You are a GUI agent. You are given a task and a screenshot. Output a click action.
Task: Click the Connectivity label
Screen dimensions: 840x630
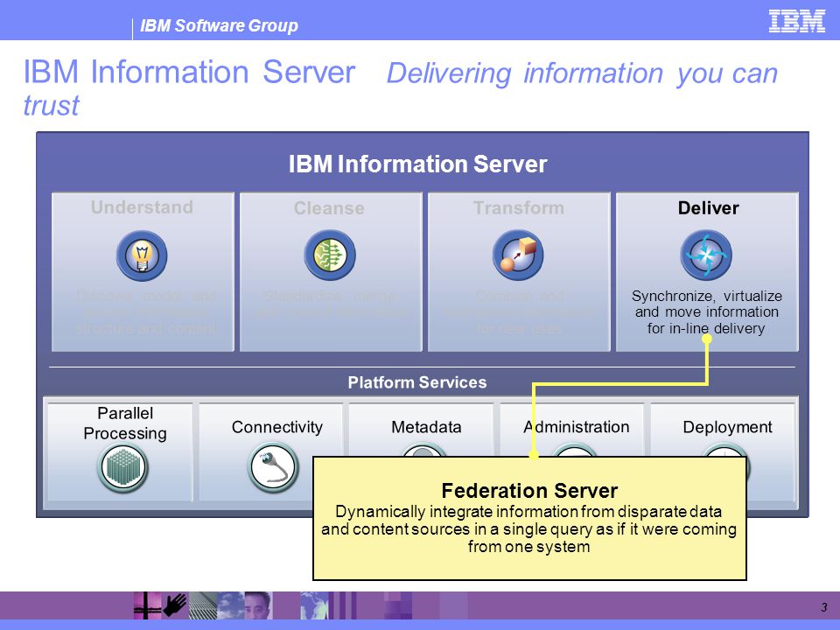[277, 427]
